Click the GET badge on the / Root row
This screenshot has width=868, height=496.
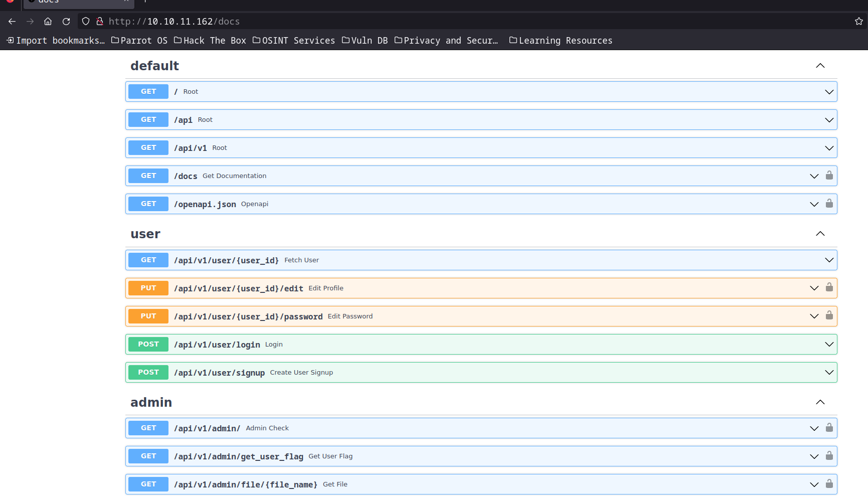(x=148, y=91)
